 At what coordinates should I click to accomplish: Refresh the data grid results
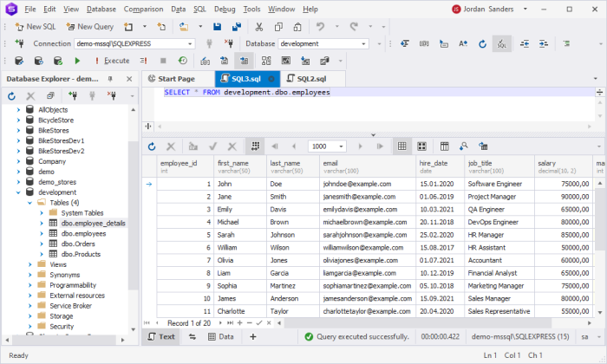[x=152, y=146]
